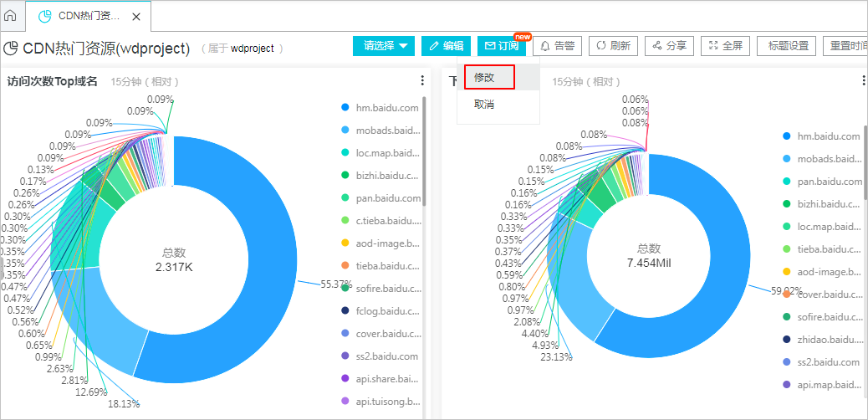This screenshot has height=420, width=868.
Task: Click the 12.69% label in left chart
Action: pos(91,392)
